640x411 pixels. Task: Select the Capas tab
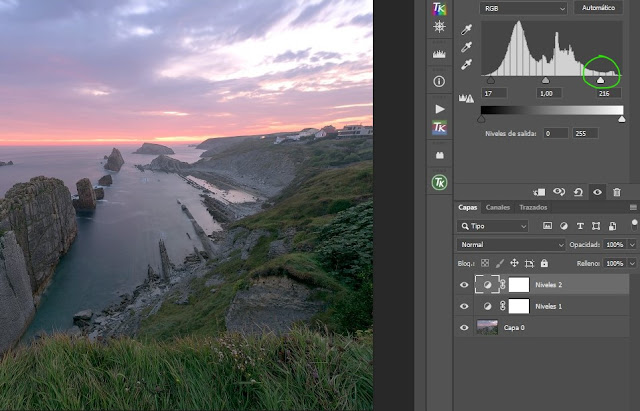click(467, 207)
